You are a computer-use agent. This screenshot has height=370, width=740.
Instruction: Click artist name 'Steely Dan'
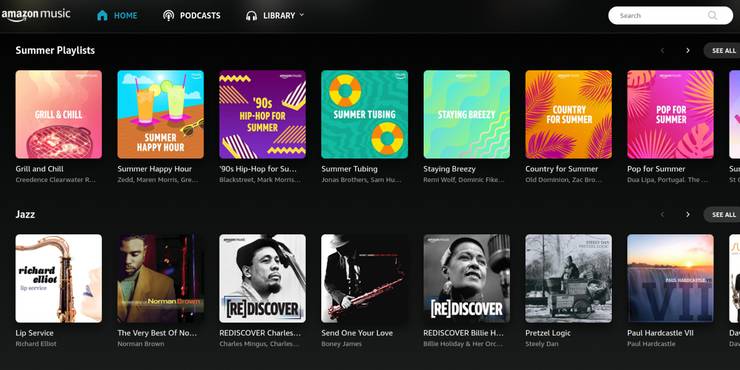click(x=542, y=344)
